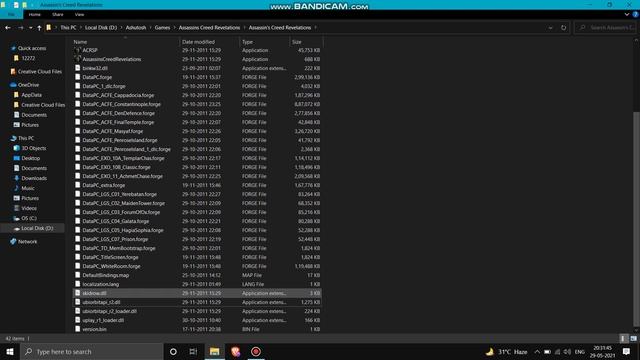The width and height of the screenshot is (640, 360).
Task: Select the OS (C:) drive in sidebar
Action: pos(29,218)
